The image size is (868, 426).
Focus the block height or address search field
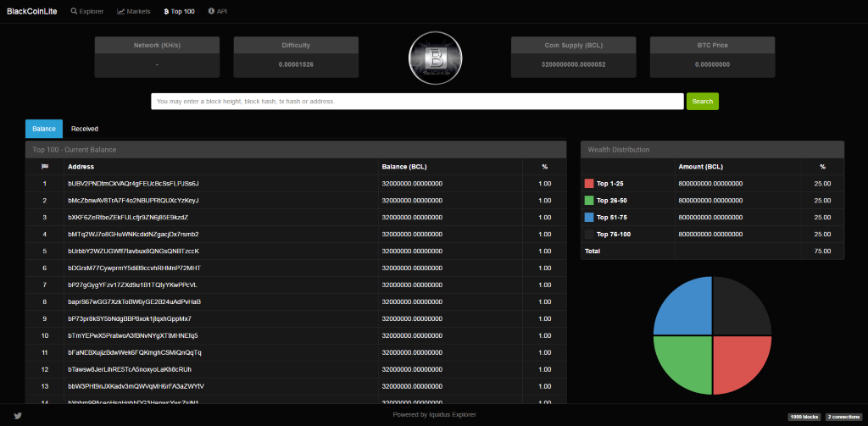point(417,102)
